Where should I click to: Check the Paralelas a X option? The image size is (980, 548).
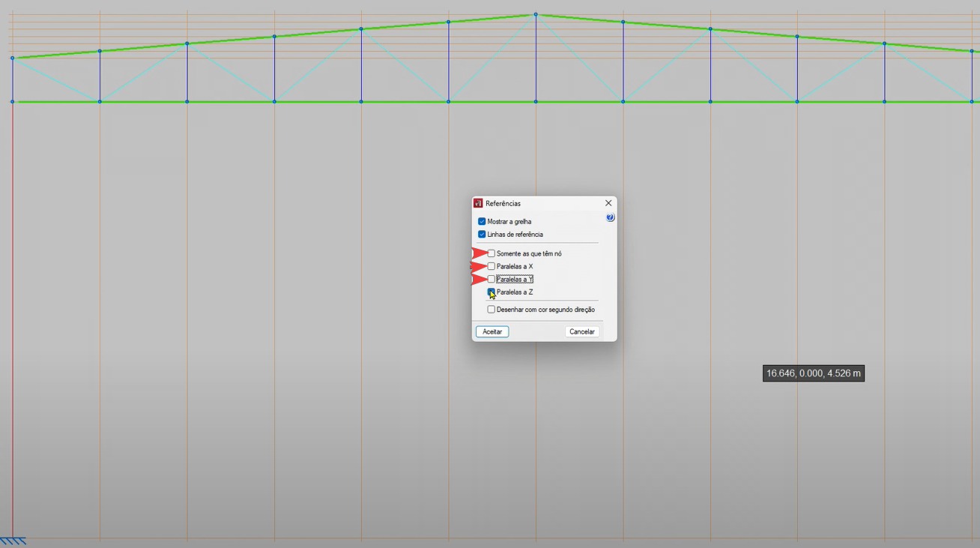(x=491, y=266)
